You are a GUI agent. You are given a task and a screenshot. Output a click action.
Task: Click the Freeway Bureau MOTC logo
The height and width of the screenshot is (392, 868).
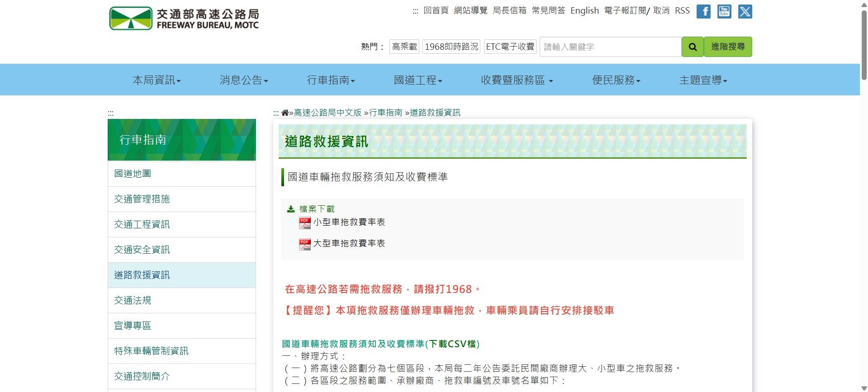click(184, 19)
